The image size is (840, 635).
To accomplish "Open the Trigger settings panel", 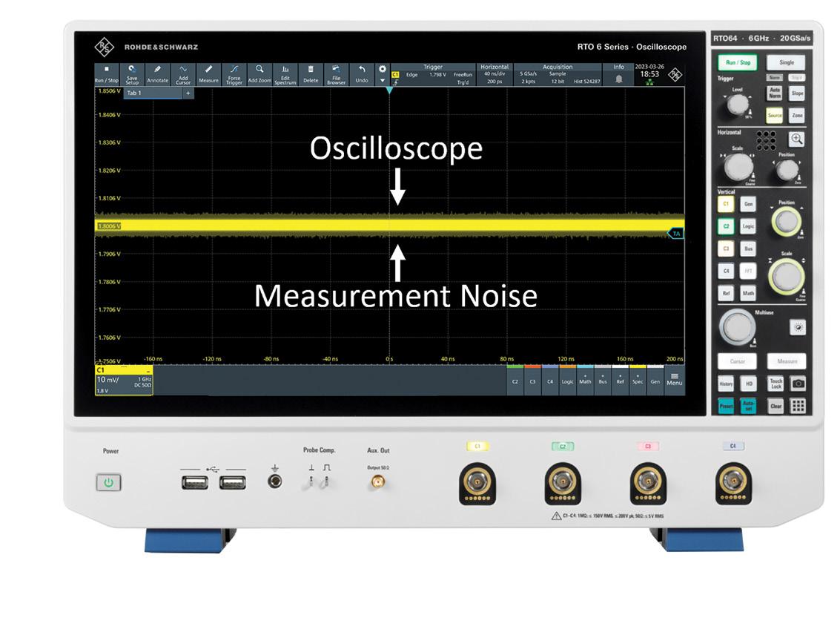I will 433,74.
